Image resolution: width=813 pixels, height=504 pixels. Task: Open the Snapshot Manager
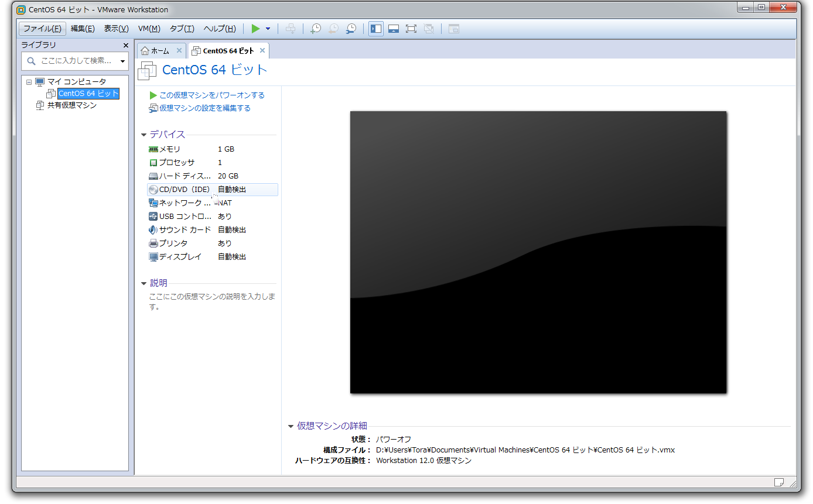click(x=351, y=28)
